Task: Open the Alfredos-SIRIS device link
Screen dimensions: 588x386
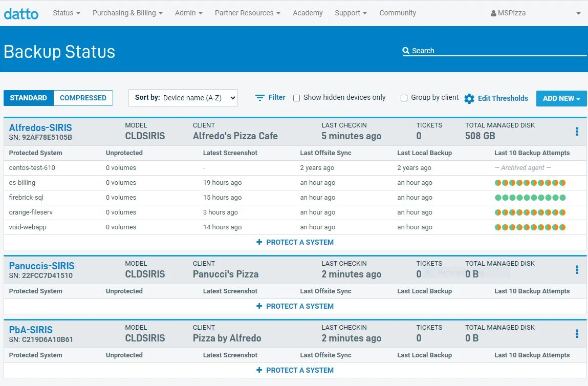Action: 40,127
